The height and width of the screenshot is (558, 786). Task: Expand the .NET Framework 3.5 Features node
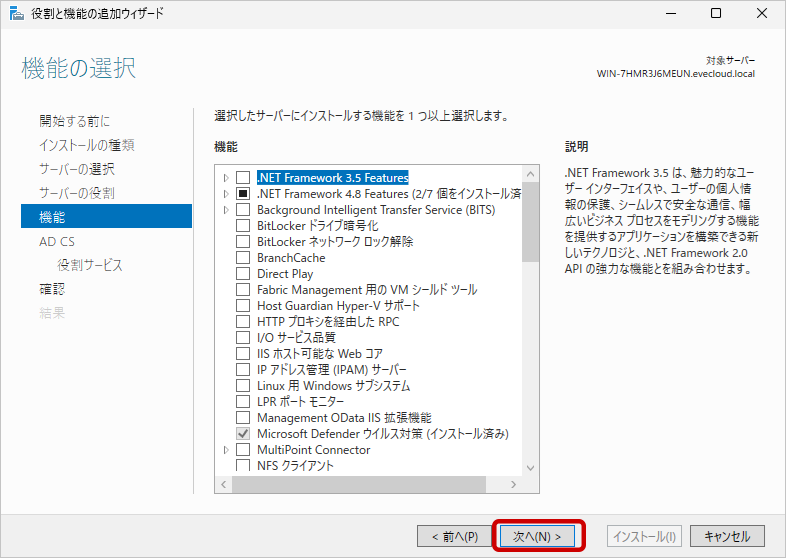226,178
